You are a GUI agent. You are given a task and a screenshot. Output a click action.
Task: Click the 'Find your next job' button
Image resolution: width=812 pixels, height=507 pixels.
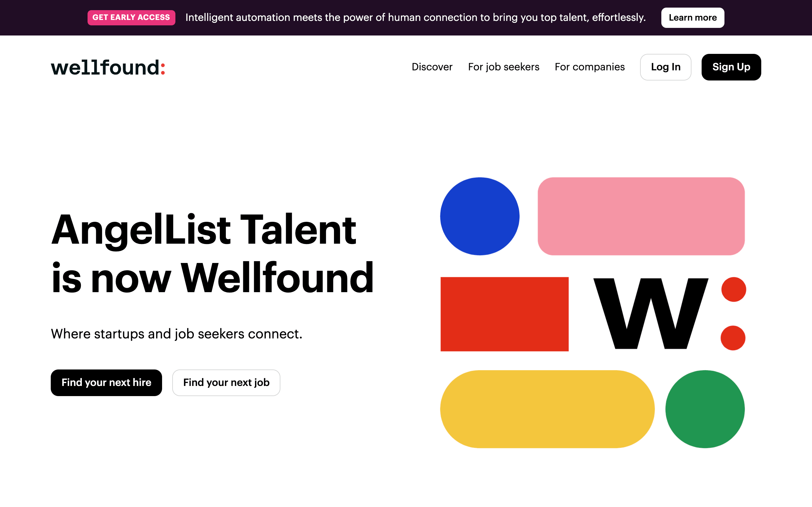[x=226, y=382]
